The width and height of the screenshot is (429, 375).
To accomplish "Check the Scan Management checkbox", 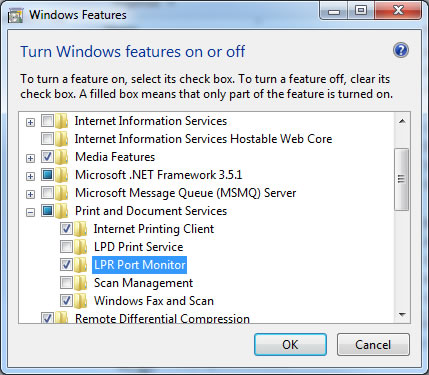I will click(66, 283).
